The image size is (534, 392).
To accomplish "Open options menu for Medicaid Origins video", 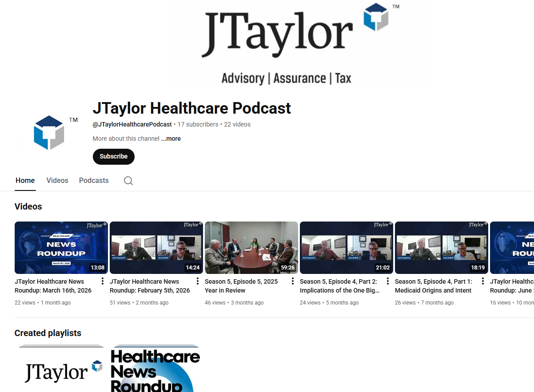I will [483, 281].
